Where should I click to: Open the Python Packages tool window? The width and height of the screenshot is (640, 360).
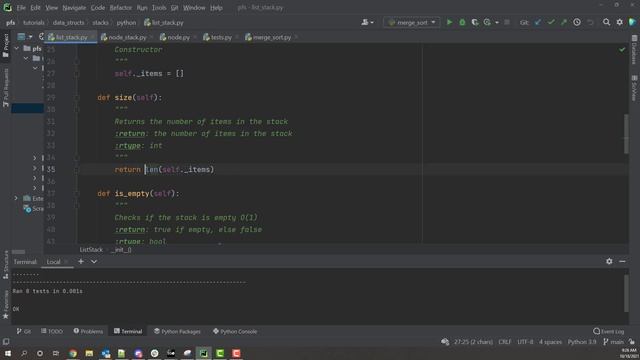point(177,331)
